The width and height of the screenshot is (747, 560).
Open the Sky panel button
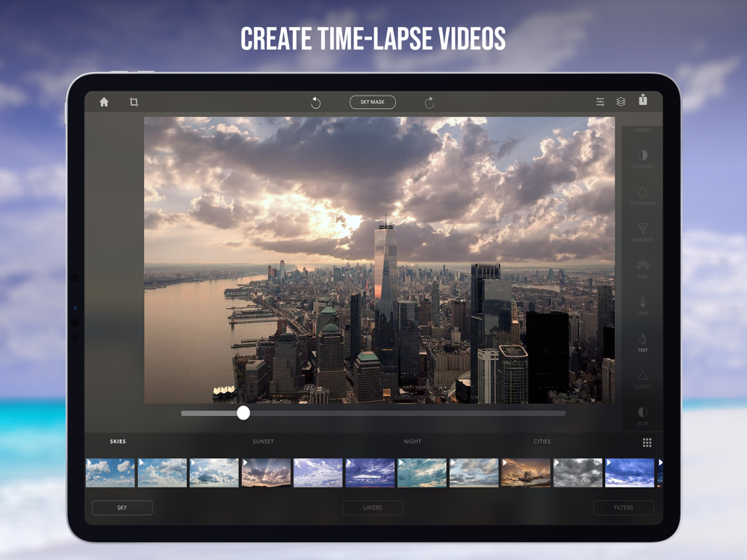(x=122, y=508)
